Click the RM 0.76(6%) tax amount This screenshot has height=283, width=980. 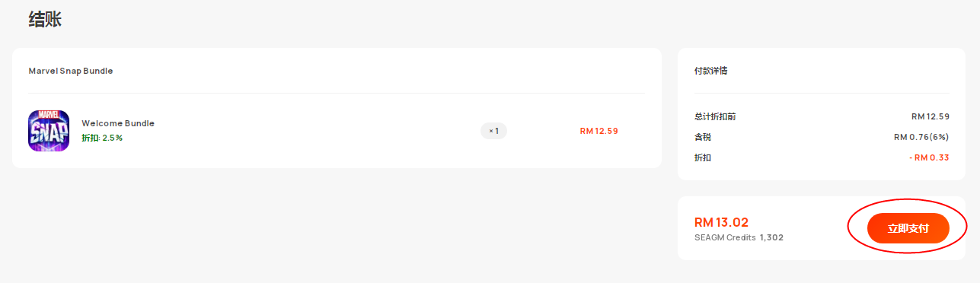point(922,137)
